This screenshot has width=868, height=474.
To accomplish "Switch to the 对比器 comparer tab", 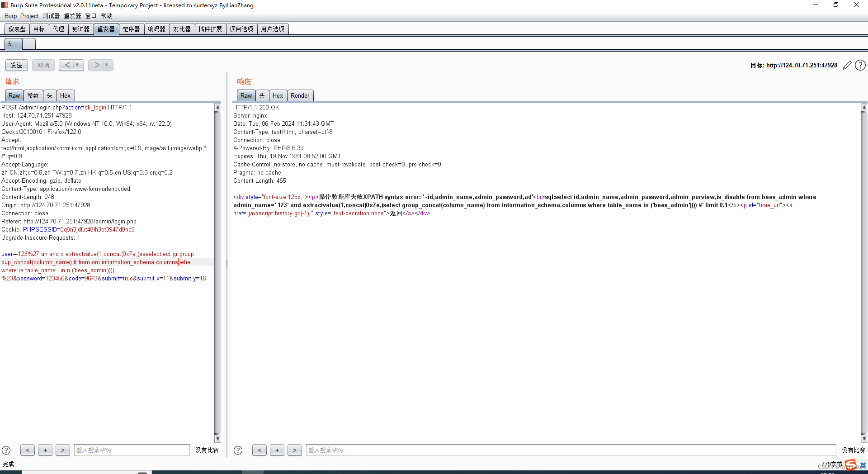I will (182, 29).
